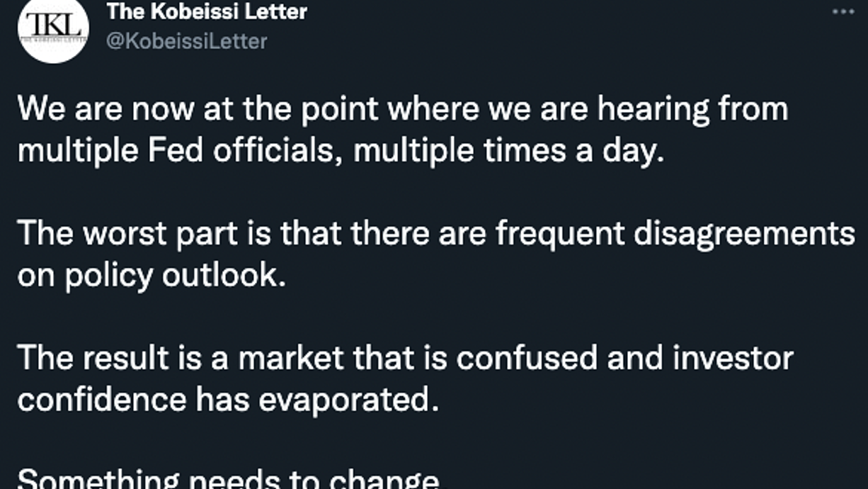
Task: Click the 'on policy outlook.' line
Action: 152,276
